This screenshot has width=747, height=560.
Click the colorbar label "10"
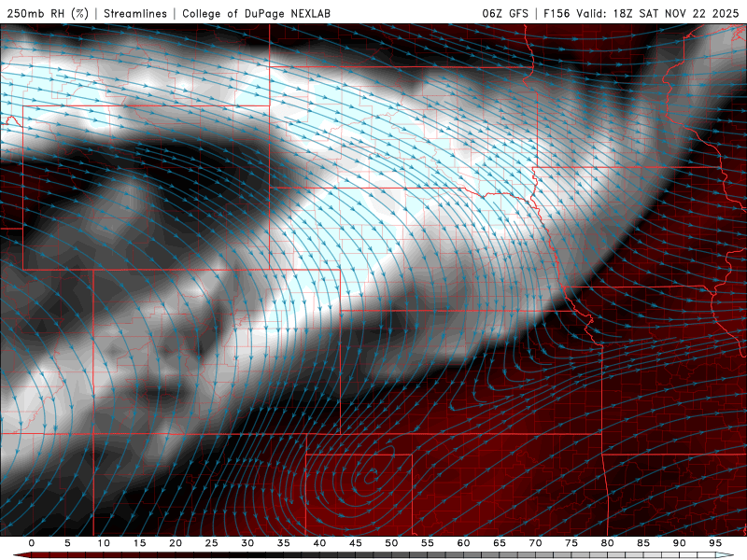pos(104,543)
